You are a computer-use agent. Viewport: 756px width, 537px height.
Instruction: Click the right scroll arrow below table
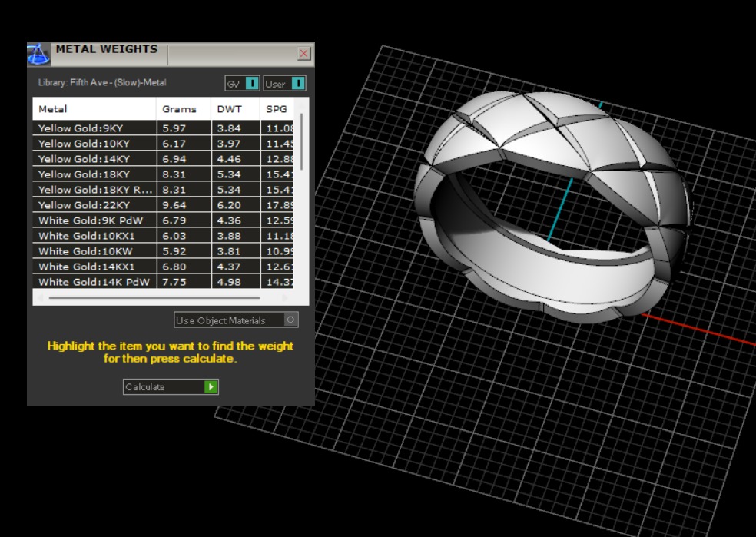[285, 298]
